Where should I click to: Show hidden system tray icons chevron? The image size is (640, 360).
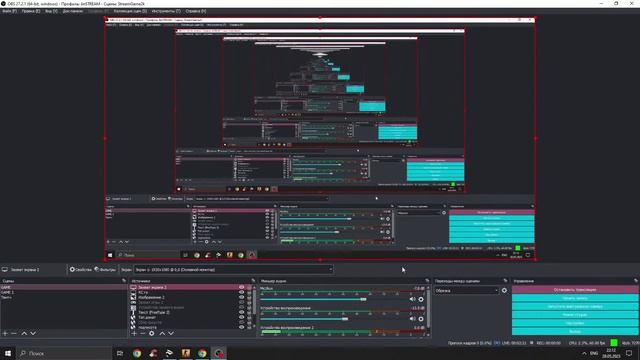tap(584, 353)
